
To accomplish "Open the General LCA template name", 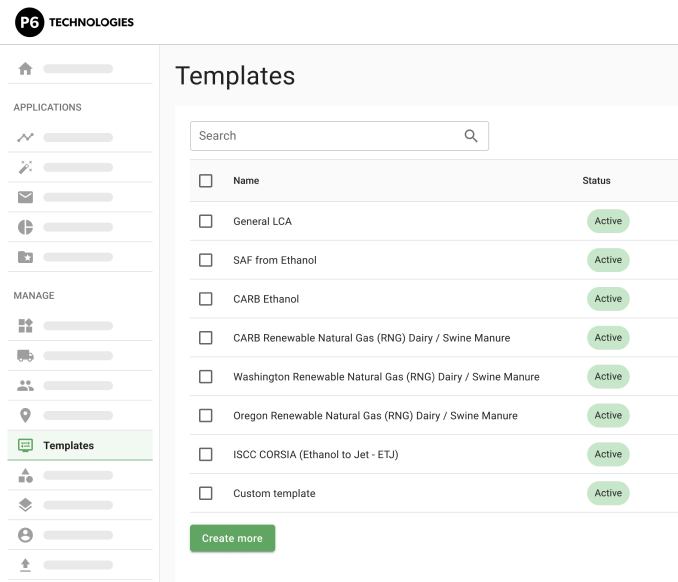I will (x=262, y=221).
